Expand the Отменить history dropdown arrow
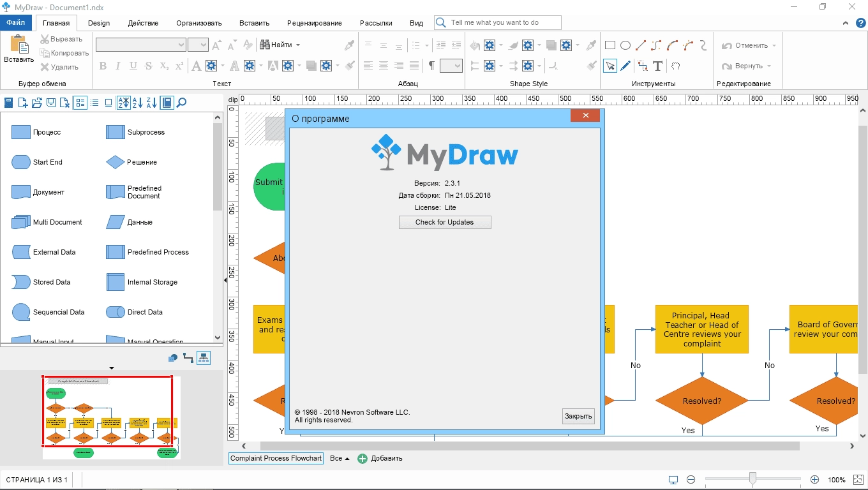868x490 pixels. tap(774, 45)
